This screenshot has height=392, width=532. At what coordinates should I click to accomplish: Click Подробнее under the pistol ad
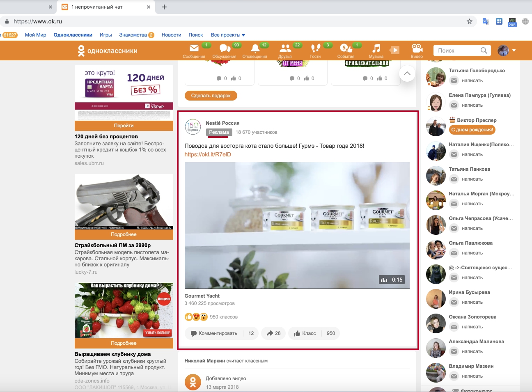tap(124, 234)
